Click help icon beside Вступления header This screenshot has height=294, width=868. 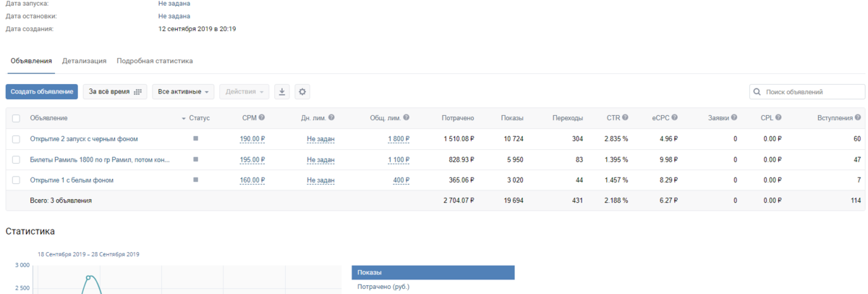pyautogui.click(x=858, y=117)
